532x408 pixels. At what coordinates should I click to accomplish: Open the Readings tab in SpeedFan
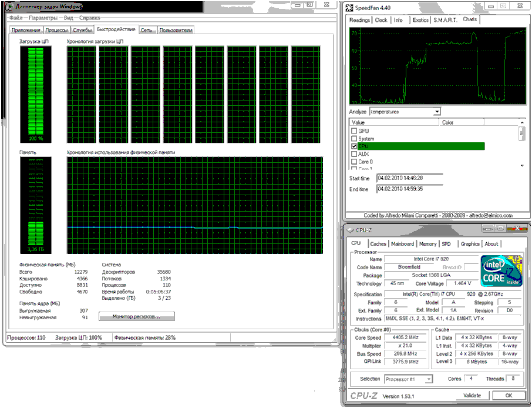[x=359, y=20]
